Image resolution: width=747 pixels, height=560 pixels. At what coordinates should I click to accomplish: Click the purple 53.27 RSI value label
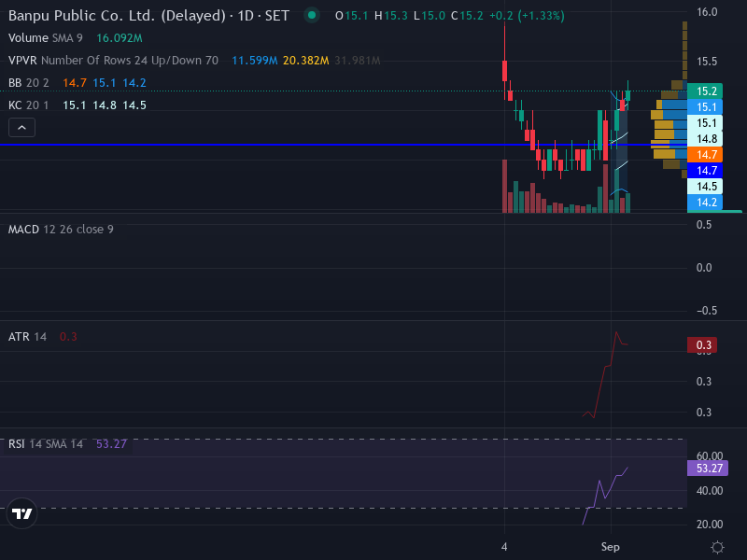pos(708,469)
